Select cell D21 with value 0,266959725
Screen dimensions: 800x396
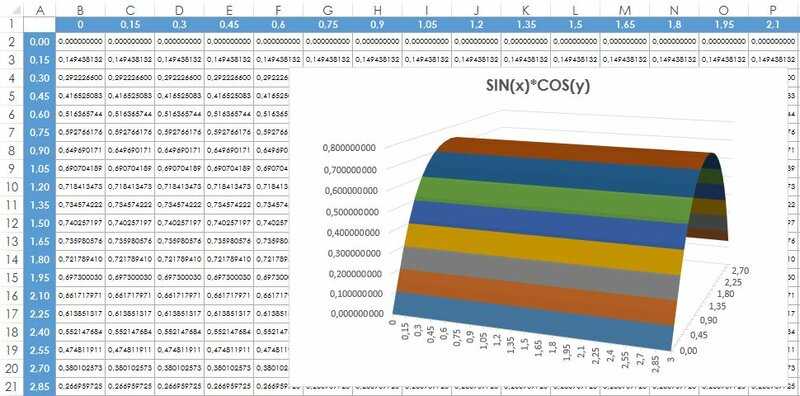pyautogui.click(x=180, y=386)
